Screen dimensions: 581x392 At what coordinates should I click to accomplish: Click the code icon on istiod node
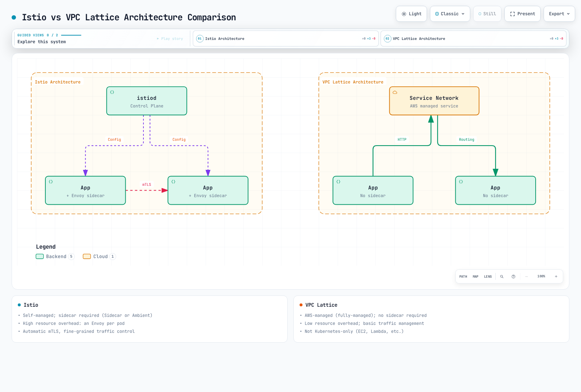(112, 92)
